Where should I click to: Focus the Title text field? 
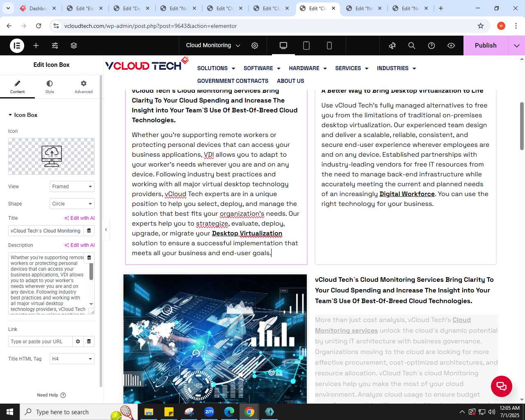click(x=46, y=231)
